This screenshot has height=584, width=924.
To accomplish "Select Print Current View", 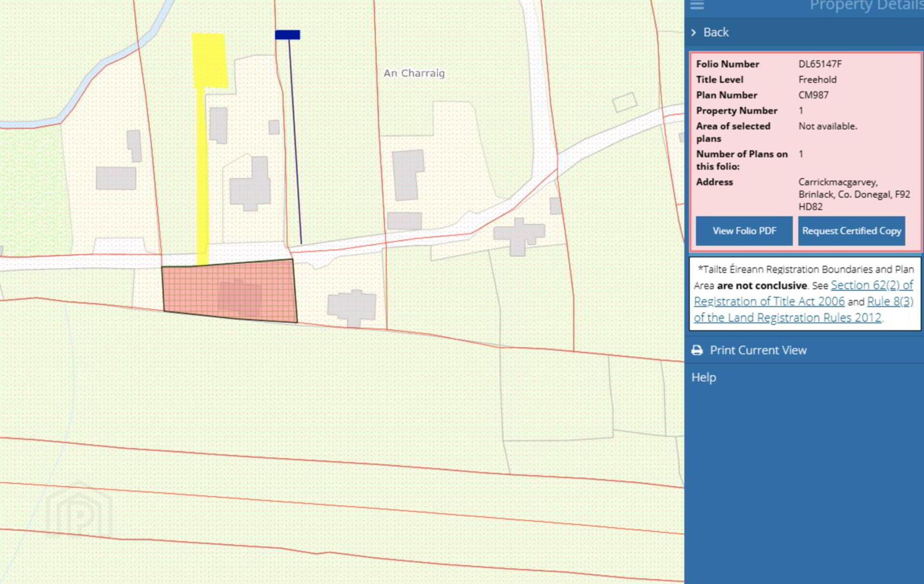I will click(x=758, y=350).
